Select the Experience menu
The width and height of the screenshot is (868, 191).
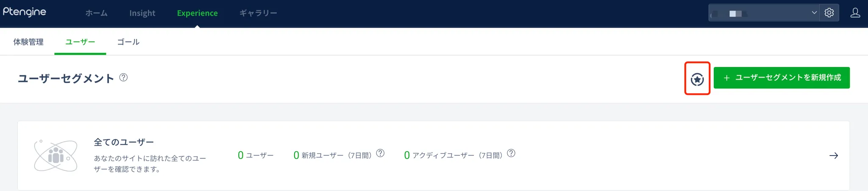197,13
